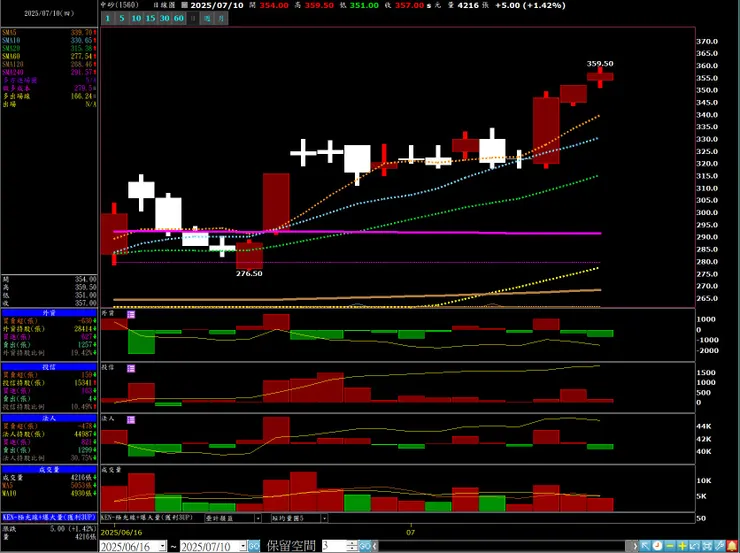This screenshot has height=553, width=740.
Task: Click the SMA5 legend entry
Action: 49,33
